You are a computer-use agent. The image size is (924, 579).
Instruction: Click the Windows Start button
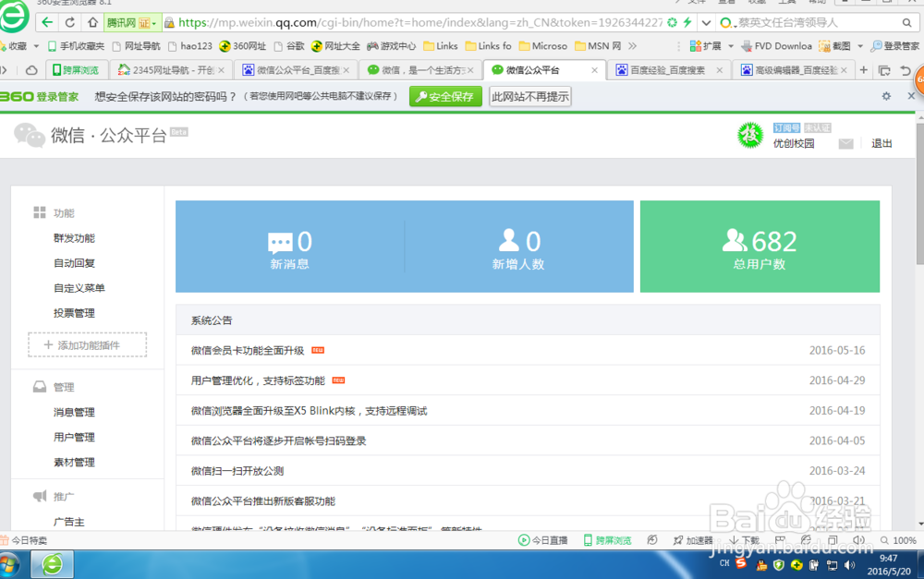(x=9, y=565)
